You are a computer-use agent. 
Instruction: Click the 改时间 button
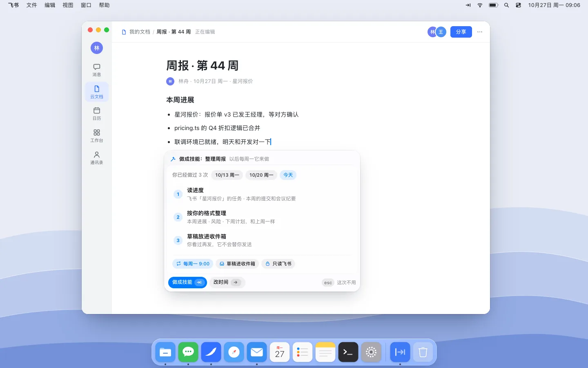click(227, 282)
